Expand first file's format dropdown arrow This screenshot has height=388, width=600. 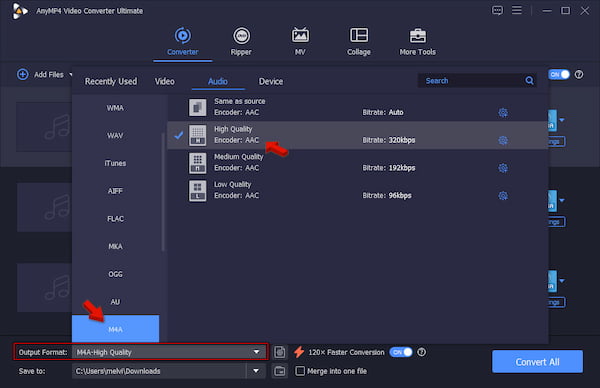(562, 120)
